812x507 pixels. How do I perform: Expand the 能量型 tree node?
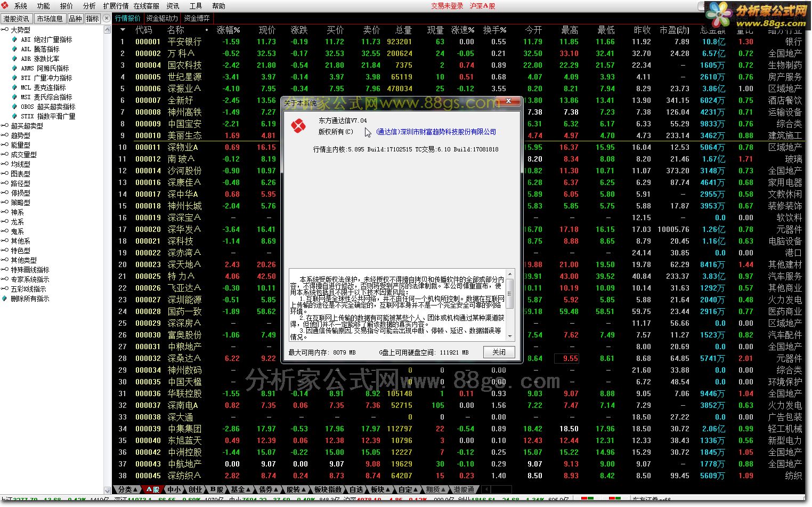(5, 145)
